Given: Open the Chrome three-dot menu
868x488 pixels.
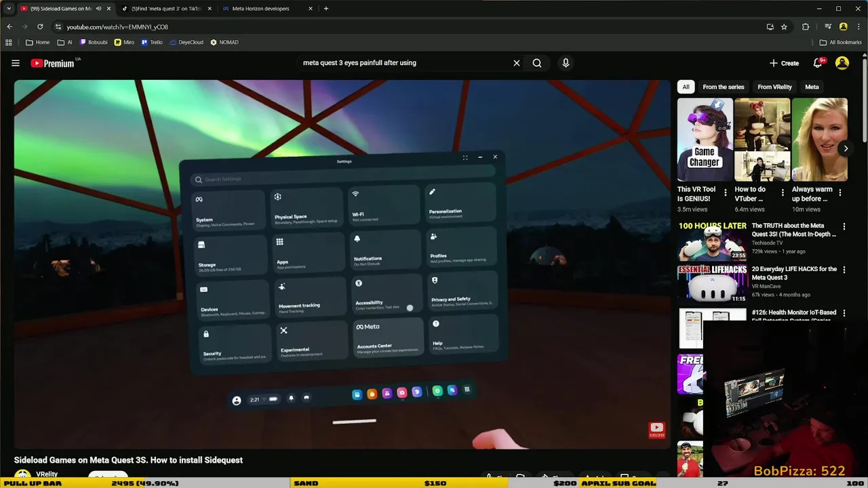Looking at the screenshot, I should (x=858, y=26).
